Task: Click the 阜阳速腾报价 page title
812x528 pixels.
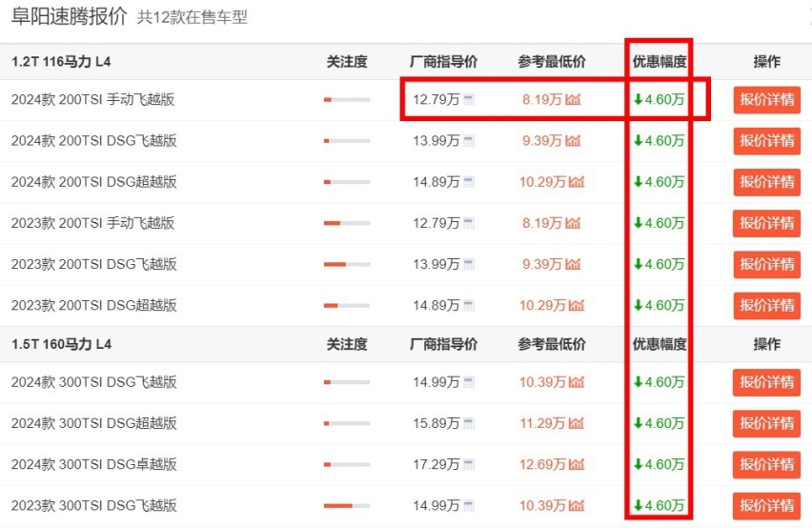Action: pyautogui.click(x=69, y=16)
